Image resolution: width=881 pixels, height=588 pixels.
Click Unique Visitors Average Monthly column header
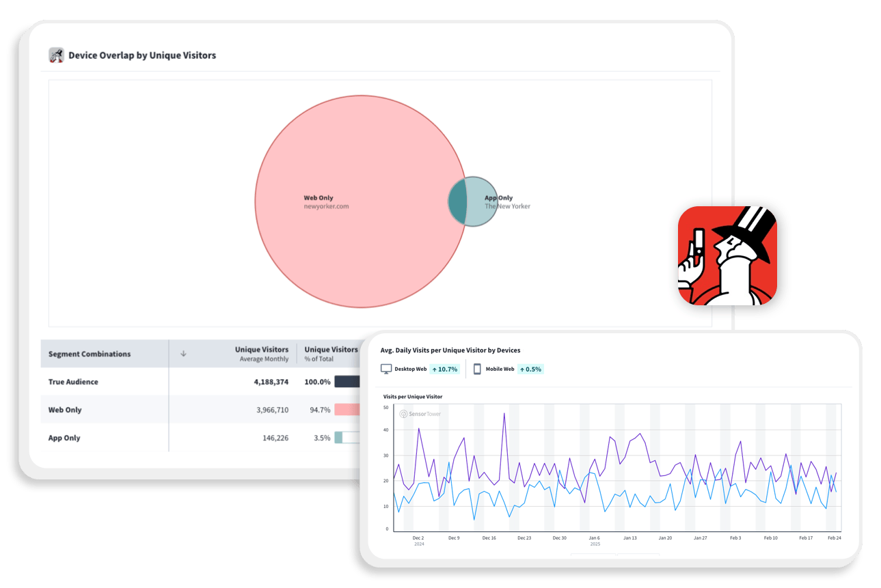(262, 354)
